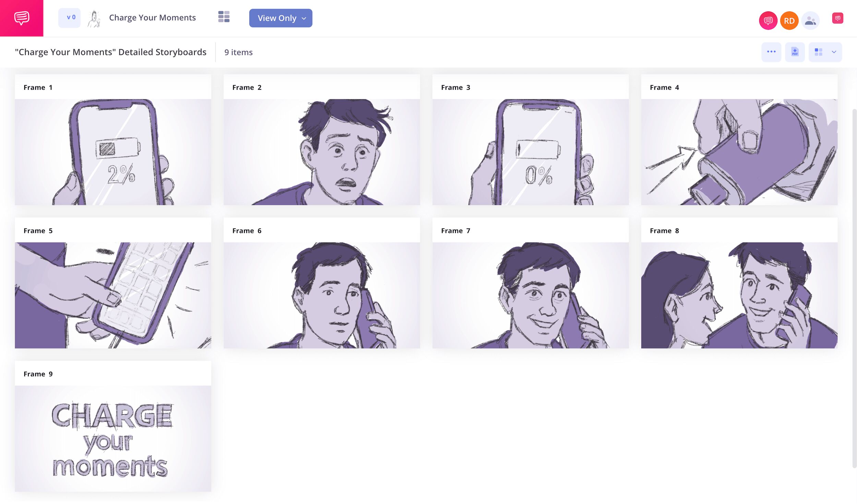The height and width of the screenshot is (504, 857).
Task: Open the collaborators people icon
Action: [x=810, y=21]
